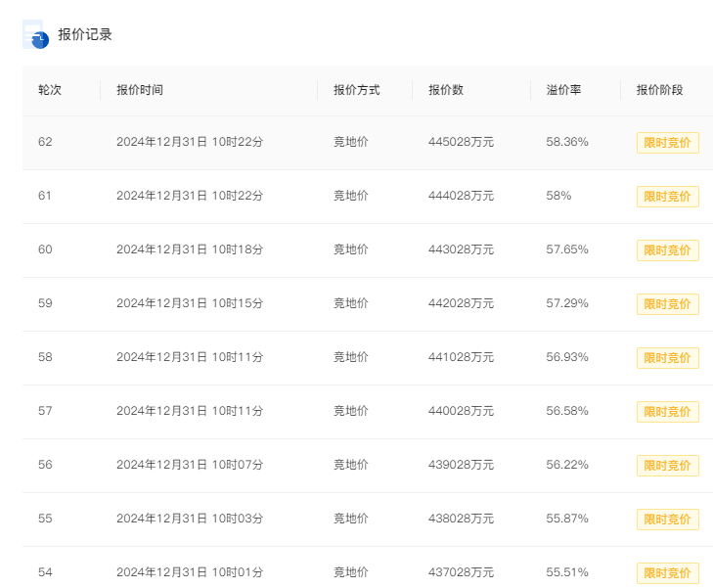Click the 报价数 column header
The image size is (713, 588).
pos(446,90)
